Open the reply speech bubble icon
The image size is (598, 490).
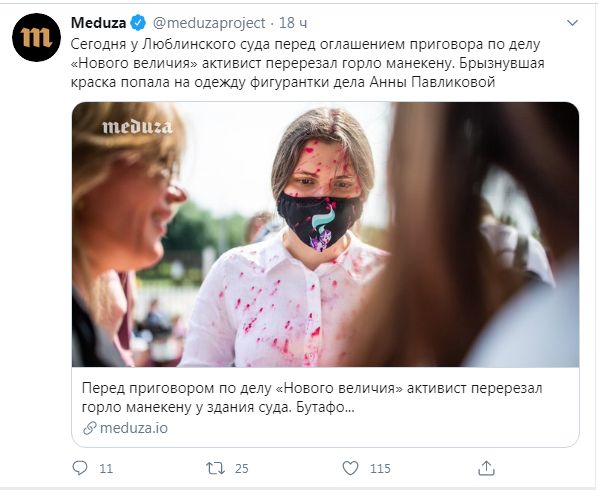[80, 468]
